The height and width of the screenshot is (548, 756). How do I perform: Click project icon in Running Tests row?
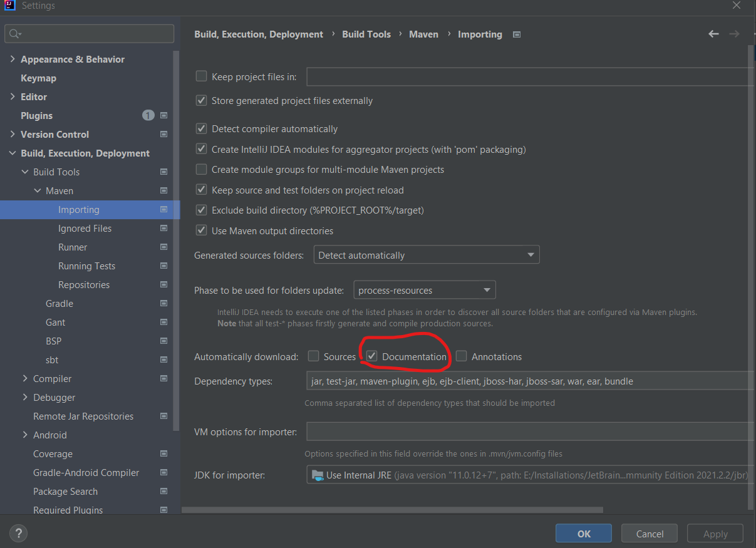tap(164, 266)
